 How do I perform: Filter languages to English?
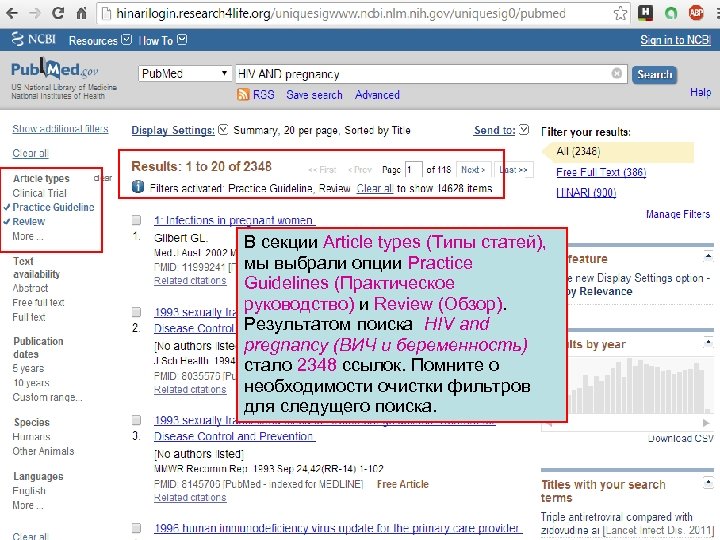click(29, 491)
